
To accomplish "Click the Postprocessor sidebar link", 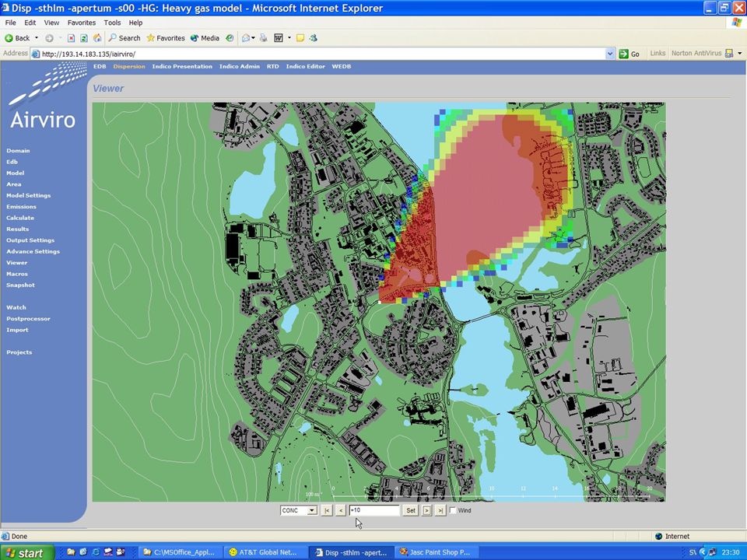I will click(x=28, y=319).
